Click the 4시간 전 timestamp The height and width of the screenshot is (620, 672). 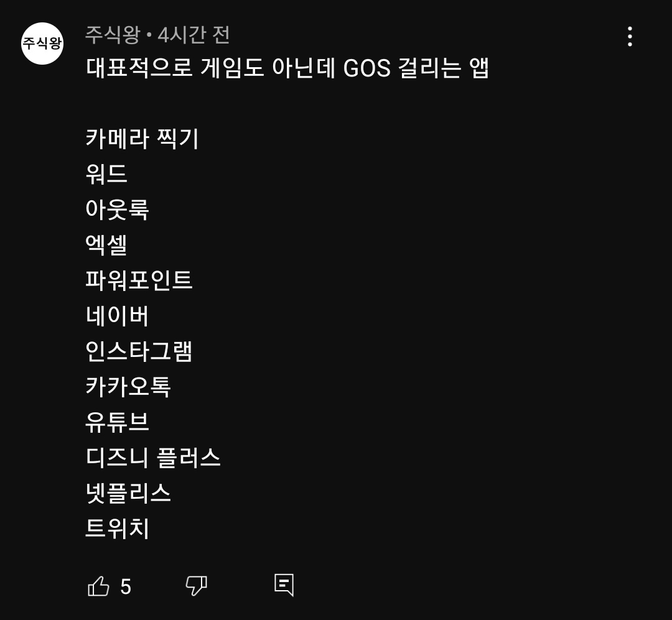coord(194,35)
